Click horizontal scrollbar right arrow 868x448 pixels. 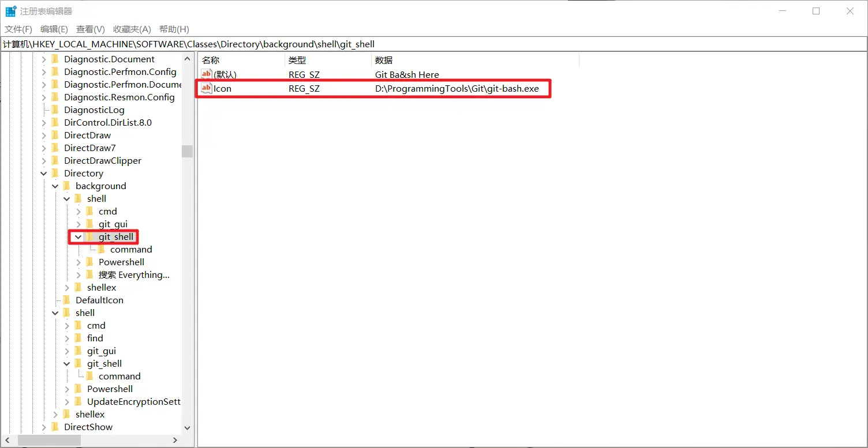pyautogui.click(x=175, y=440)
